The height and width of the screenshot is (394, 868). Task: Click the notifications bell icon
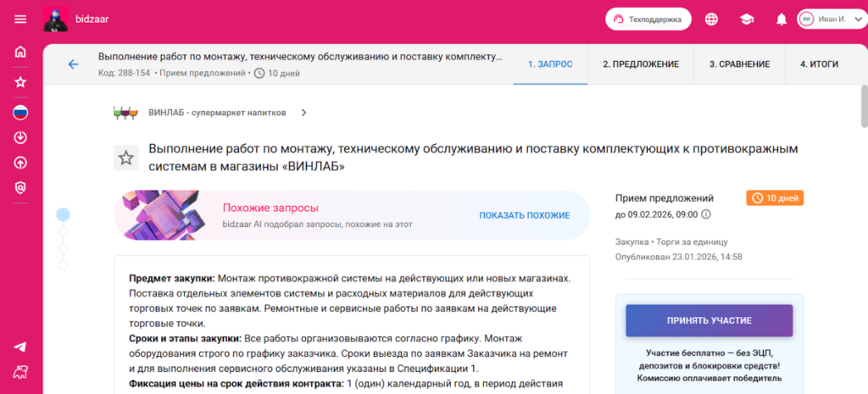[782, 19]
